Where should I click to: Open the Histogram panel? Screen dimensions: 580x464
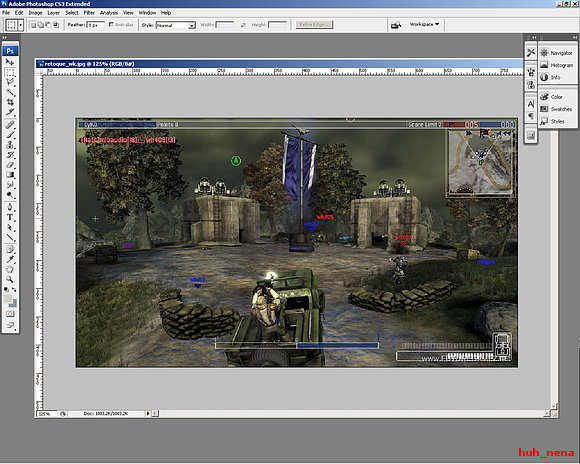(557, 65)
